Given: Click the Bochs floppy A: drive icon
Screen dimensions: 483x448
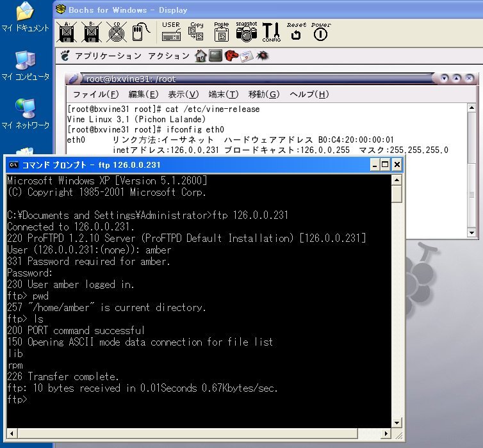Looking at the screenshot, I should tap(67, 32).
